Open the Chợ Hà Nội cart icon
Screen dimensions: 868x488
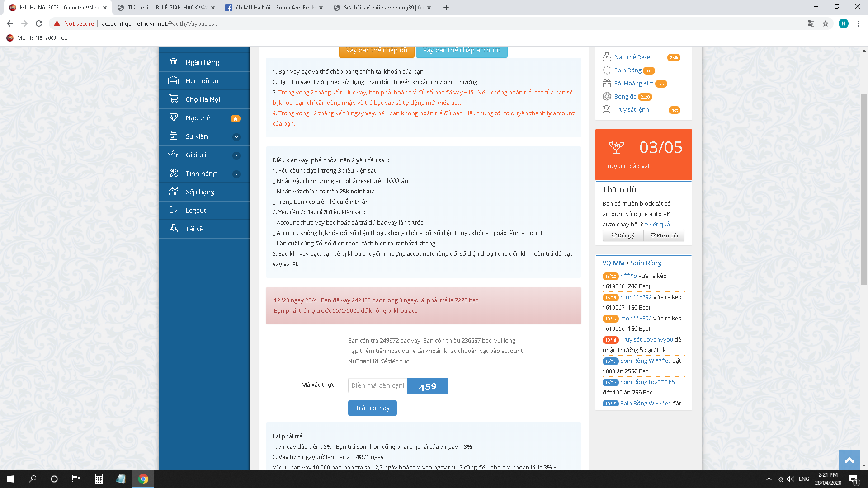pyautogui.click(x=174, y=99)
